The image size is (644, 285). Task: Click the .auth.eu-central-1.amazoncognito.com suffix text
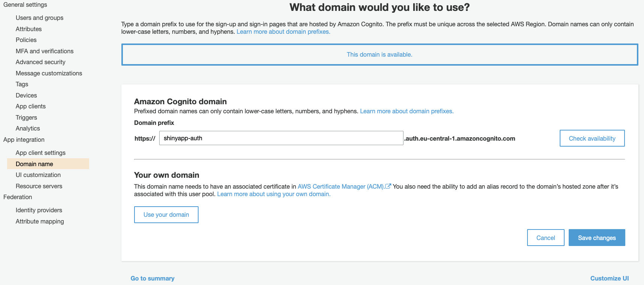coord(460,138)
